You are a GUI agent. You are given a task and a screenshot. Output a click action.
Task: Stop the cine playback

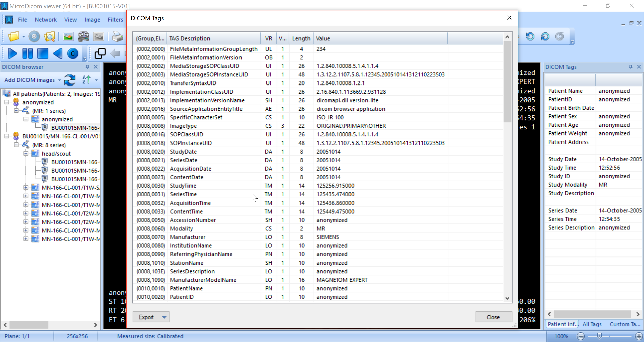[42, 53]
